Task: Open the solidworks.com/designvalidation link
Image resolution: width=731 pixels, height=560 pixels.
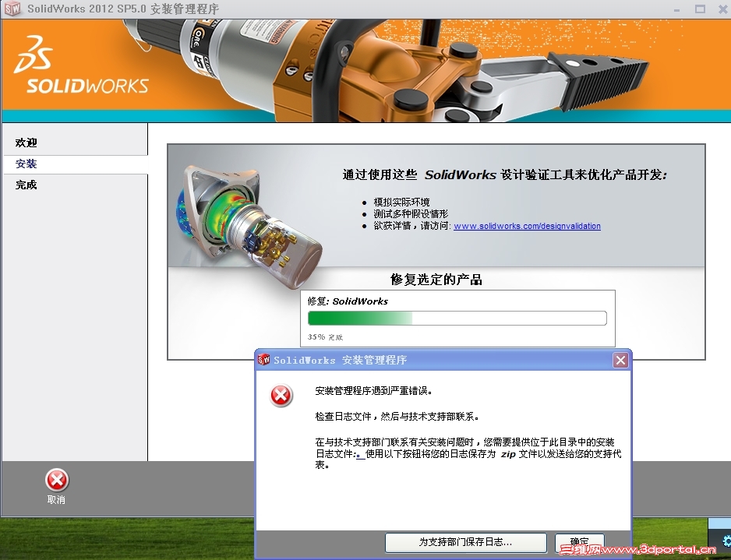Action: pyautogui.click(x=527, y=226)
